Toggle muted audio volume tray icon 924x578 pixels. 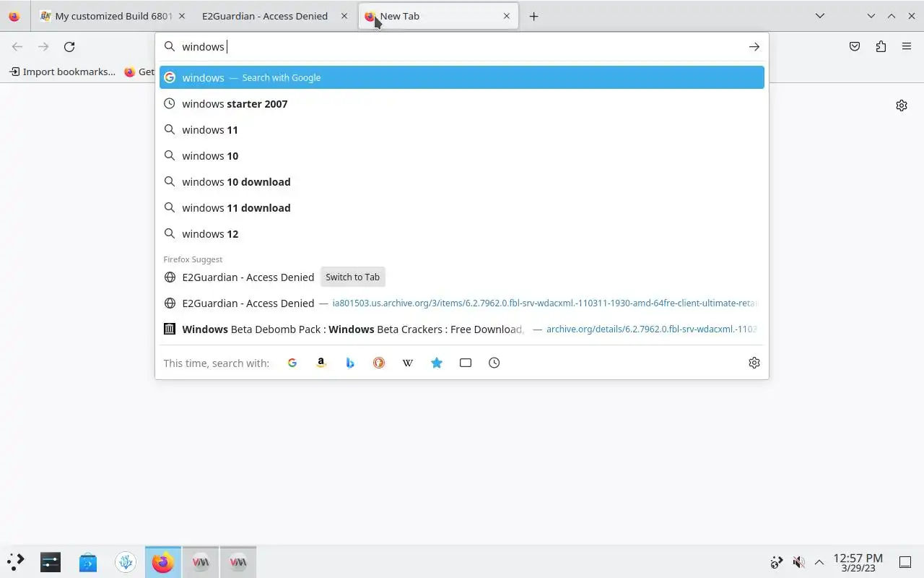(x=798, y=562)
